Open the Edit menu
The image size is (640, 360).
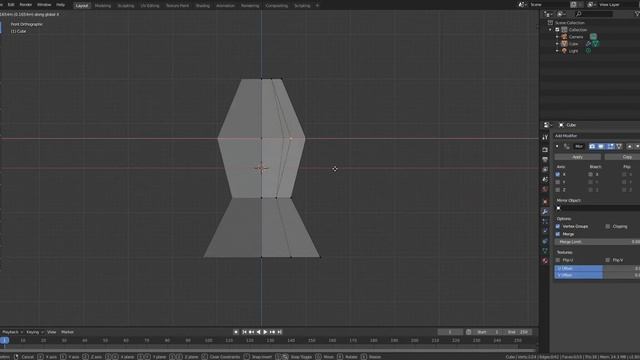11,4
